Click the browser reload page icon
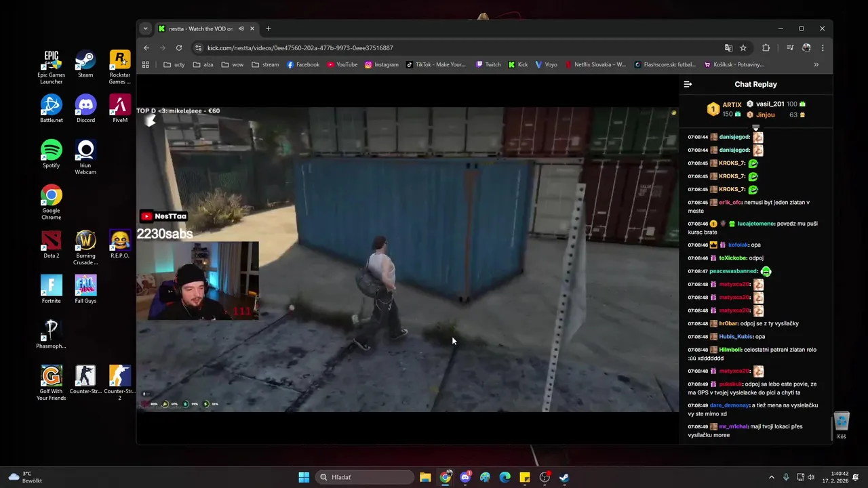Image resolution: width=868 pixels, height=488 pixels. click(179, 48)
